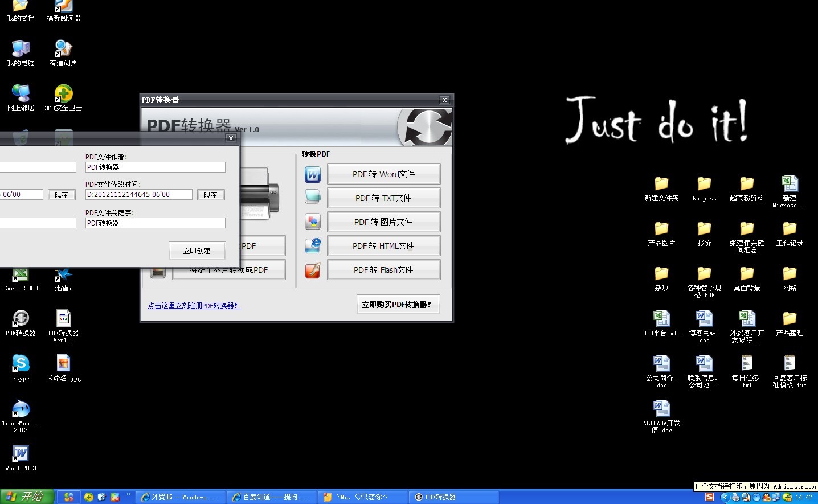Select the kompass folder on desktop
The image size is (818, 504).
pyautogui.click(x=704, y=189)
